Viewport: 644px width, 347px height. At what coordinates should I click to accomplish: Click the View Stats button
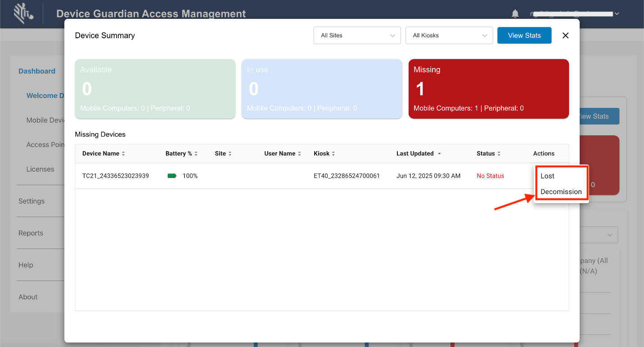point(524,36)
